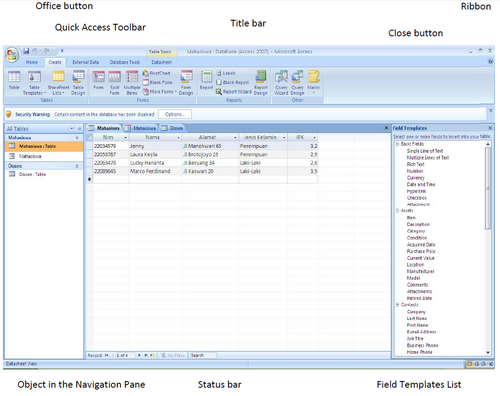This screenshot has width=500, height=396.
Task: Click the round Office button
Action: 12,55
